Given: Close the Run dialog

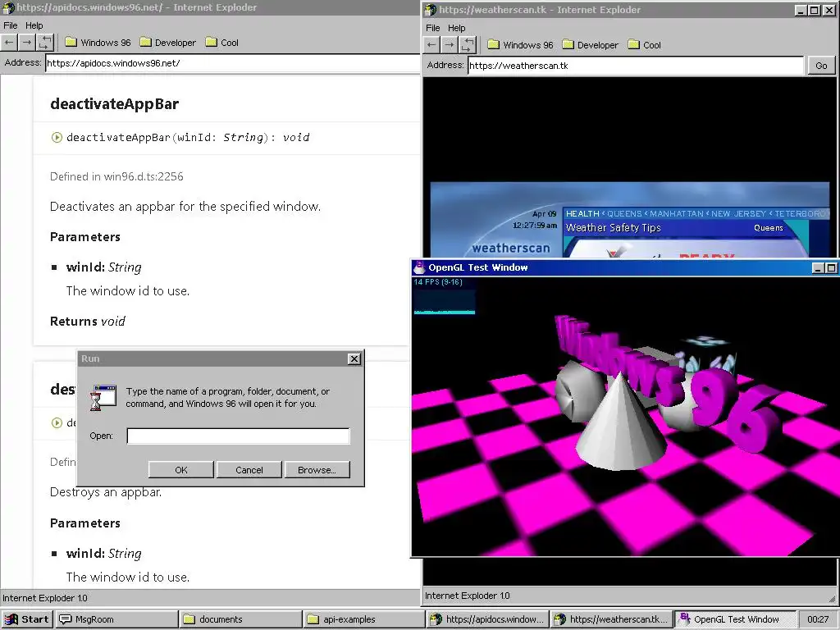Looking at the screenshot, I should pos(354,359).
